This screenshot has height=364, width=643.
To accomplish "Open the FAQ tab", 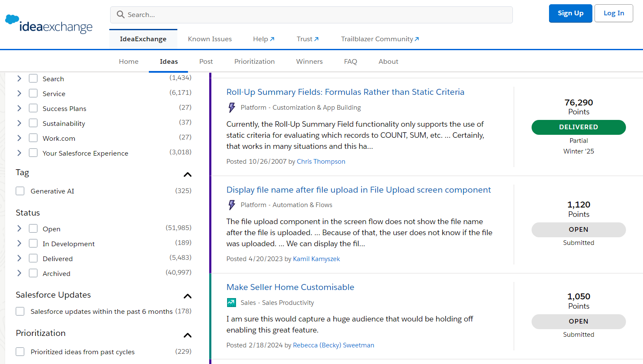I will (x=351, y=62).
